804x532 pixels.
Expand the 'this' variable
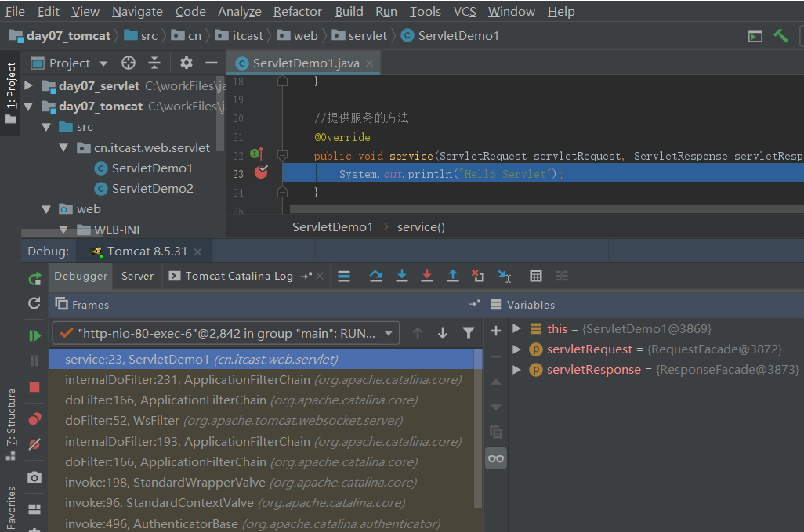(x=517, y=328)
